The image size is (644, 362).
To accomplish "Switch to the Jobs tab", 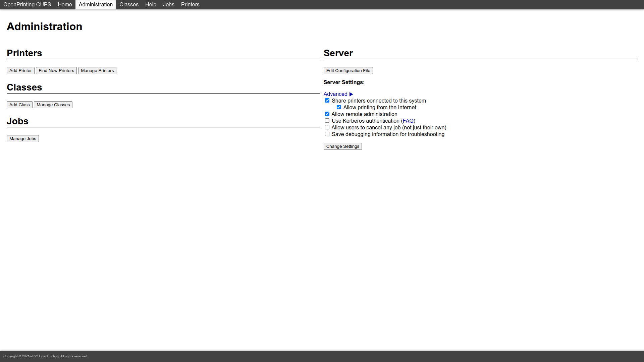I will click(168, 5).
